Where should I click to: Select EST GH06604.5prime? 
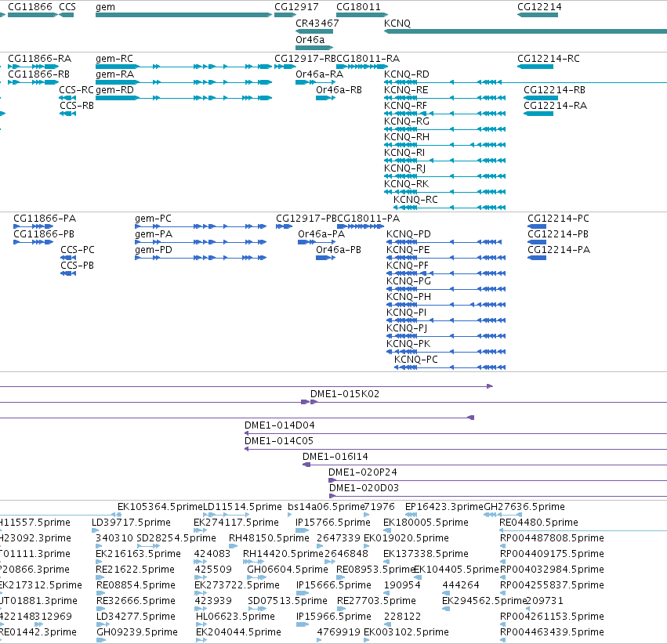click(288, 570)
